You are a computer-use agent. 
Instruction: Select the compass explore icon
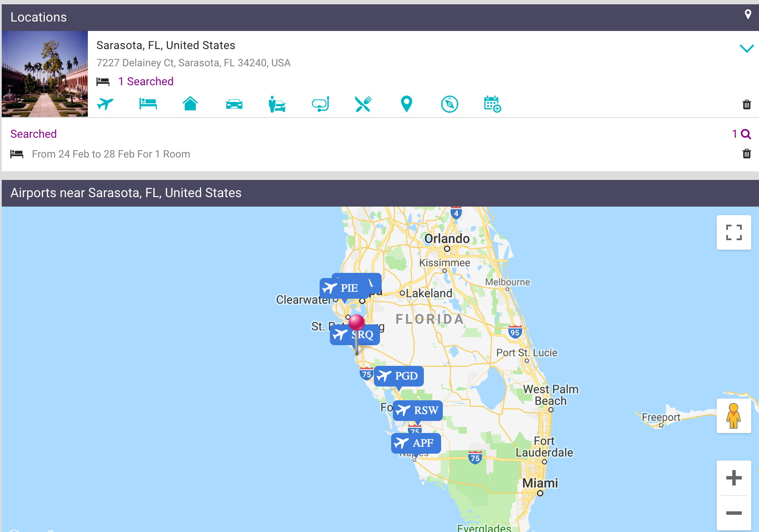point(449,104)
